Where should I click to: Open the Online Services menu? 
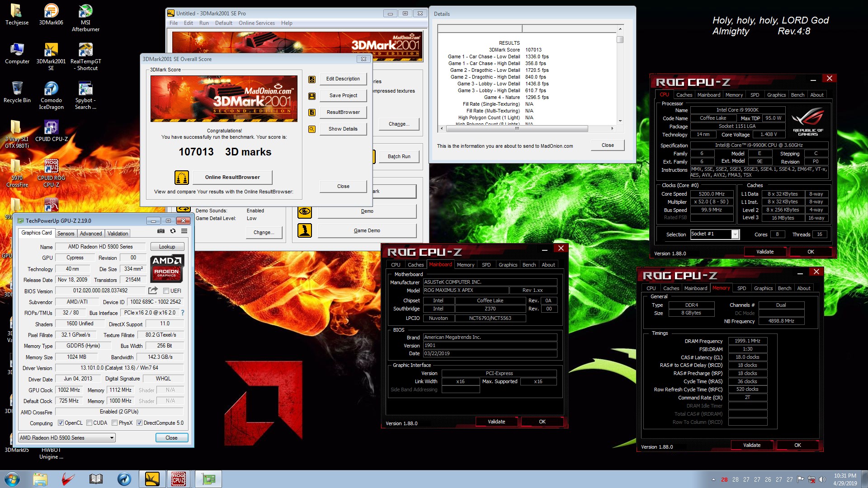pyautogui.click(x=257, y=23)
